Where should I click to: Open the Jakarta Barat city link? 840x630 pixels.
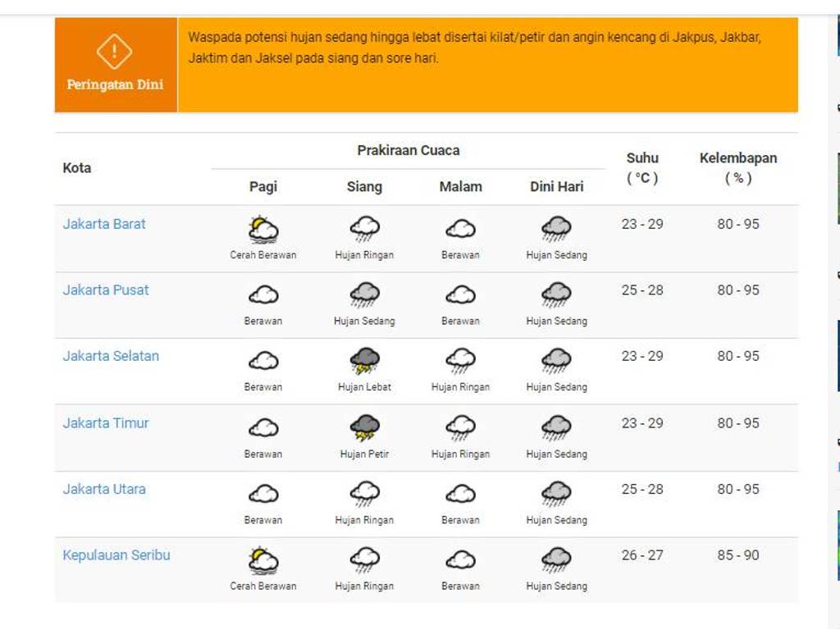104,224
